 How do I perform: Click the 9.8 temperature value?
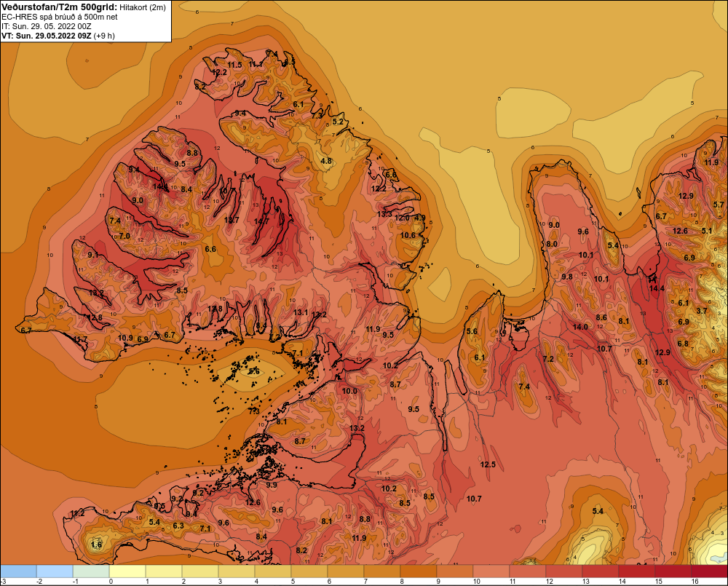[x=567, y=277]
